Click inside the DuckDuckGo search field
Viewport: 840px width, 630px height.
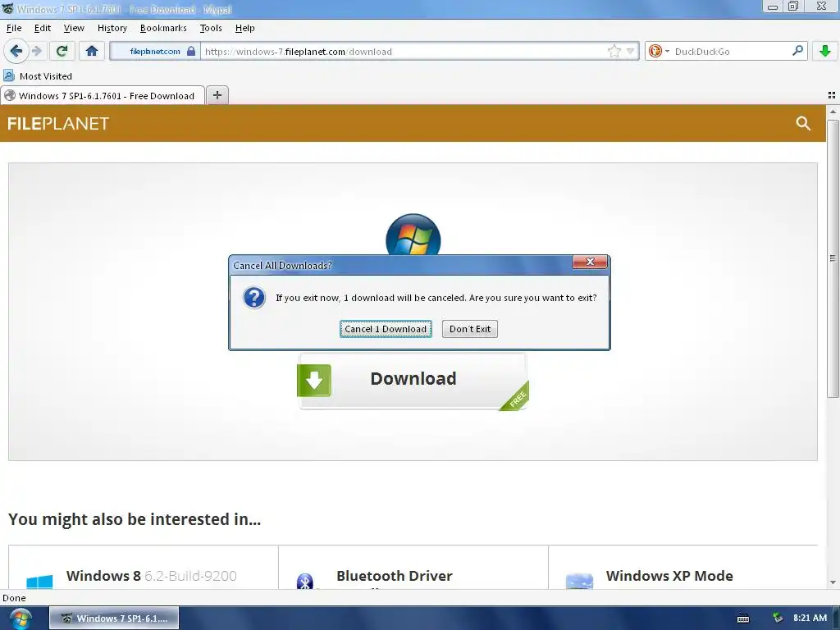click(x=730, y=52)
